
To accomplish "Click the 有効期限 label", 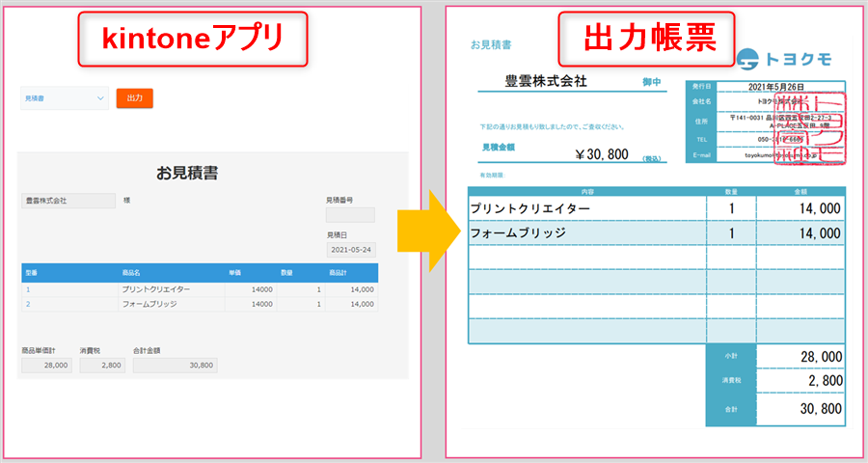I will click(x=492, y=175).
